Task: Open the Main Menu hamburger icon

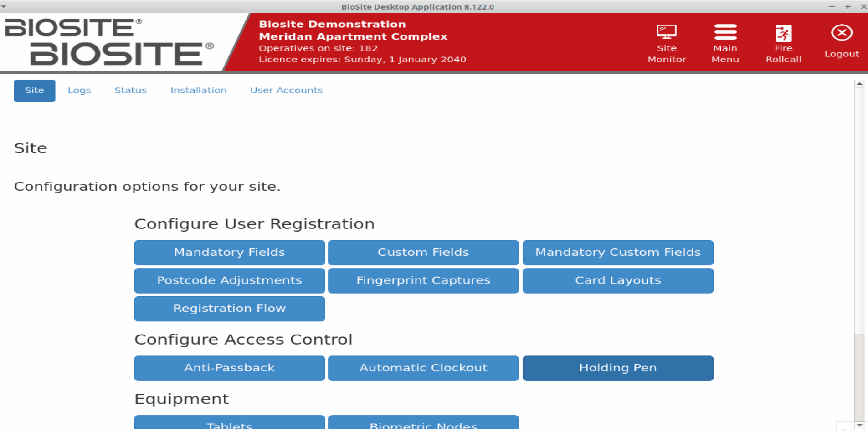Action: coord(725,43)
